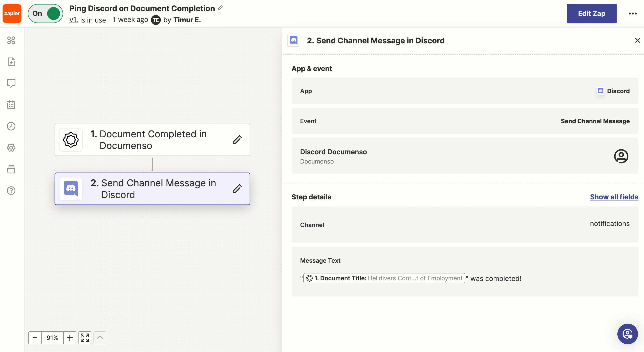Click the Event Send Channel Message row
Image resolution: width=644 pixels, height=352 pixels.
[465, 121]
